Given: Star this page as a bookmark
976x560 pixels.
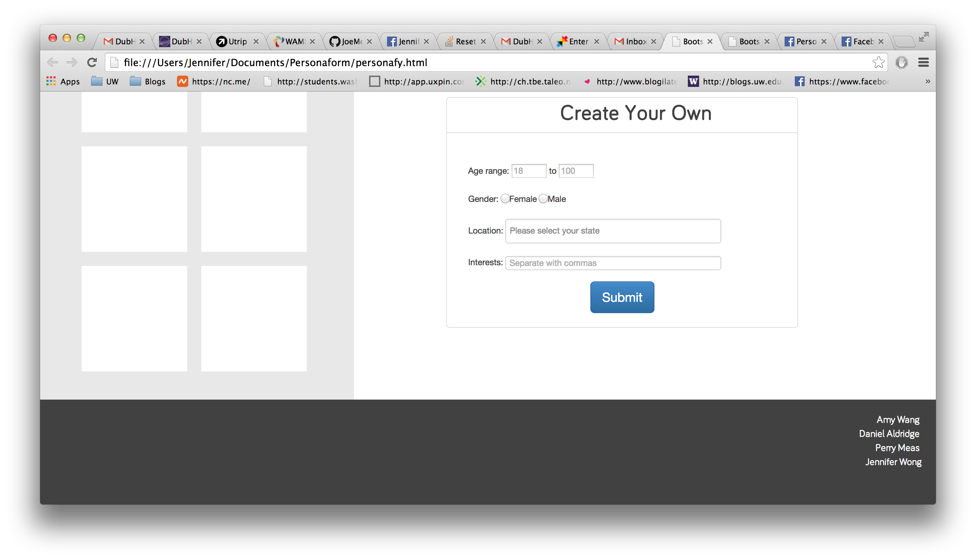Looking at the screenshot, I should [878, 62].
